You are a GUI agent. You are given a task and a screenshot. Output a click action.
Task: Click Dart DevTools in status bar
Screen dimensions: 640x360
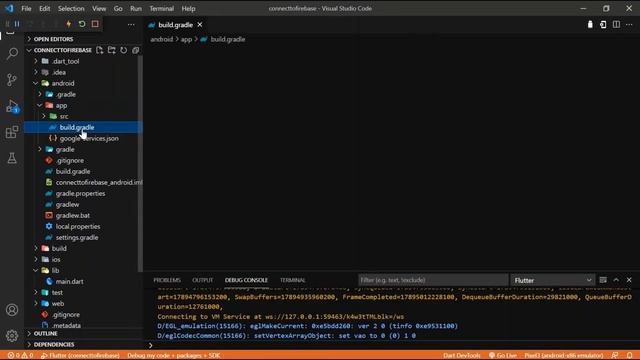pyautogui.click(x=462, y=356)
